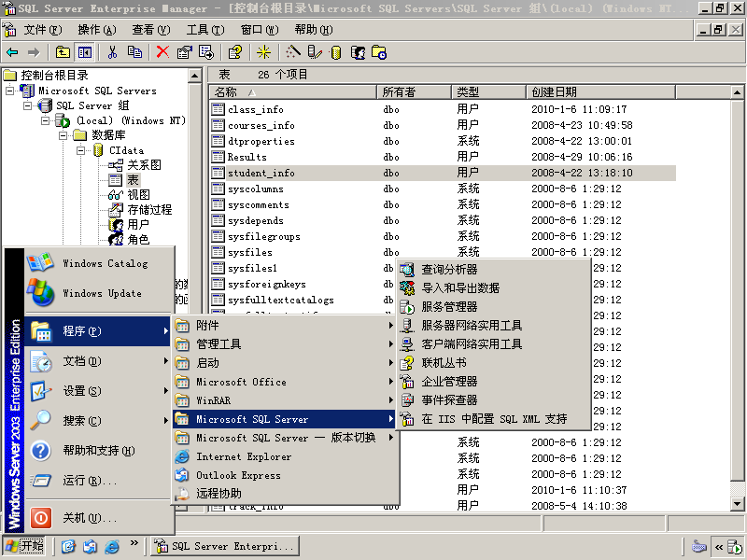Click the Register server toolbar icon
Screen dimensions: 747x560
click(x=315, y=52)
